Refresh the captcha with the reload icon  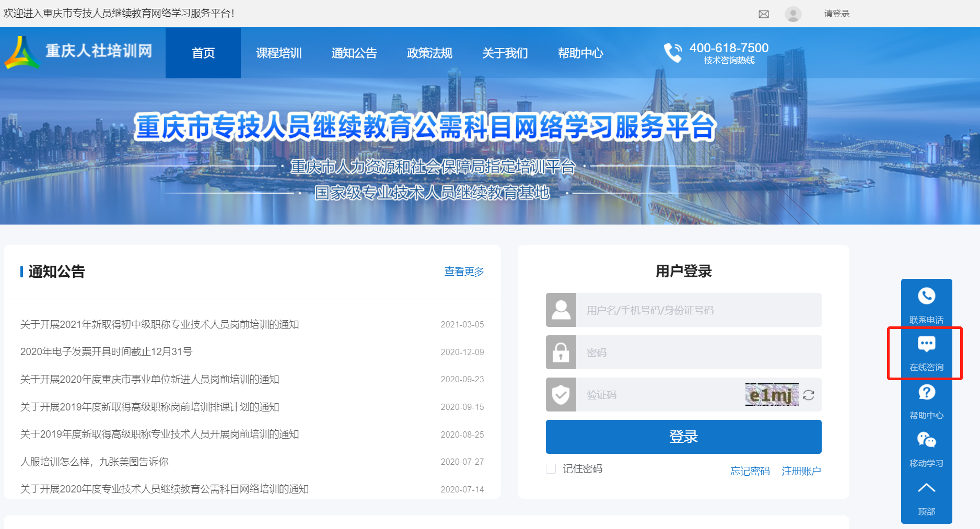coord(809,395)
